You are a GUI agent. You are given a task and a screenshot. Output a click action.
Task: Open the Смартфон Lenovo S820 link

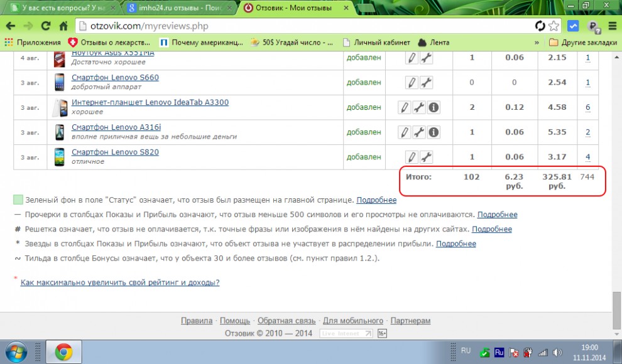[115, 152]
